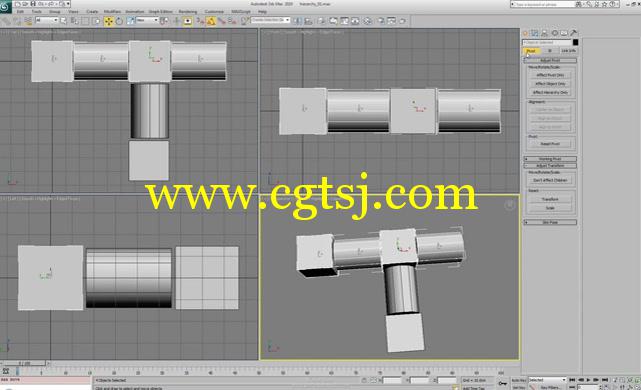Open the mini curve editor on the timeline

(x=5, y=371)
